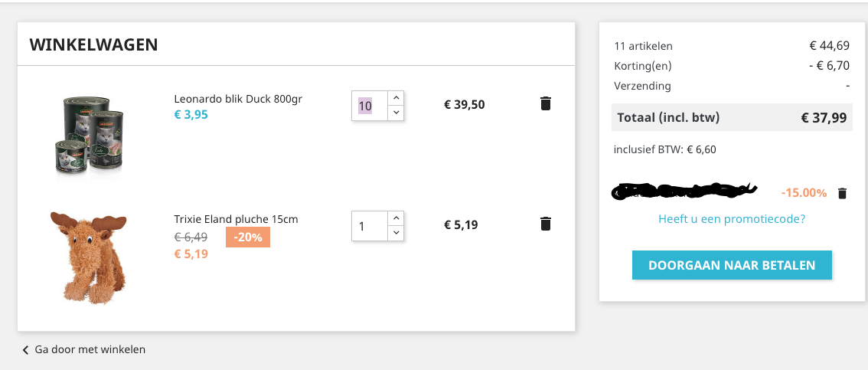This screenshot has height=370, width=868.
Task: Decrease Leonardo blik Duck quantity by one
Action: pyautogui.click(x=395, y=113)
